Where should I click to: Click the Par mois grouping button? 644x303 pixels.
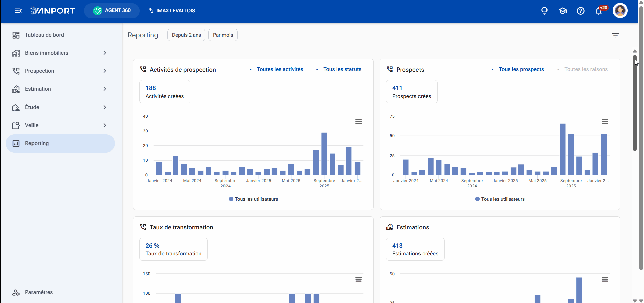point(223,35)
